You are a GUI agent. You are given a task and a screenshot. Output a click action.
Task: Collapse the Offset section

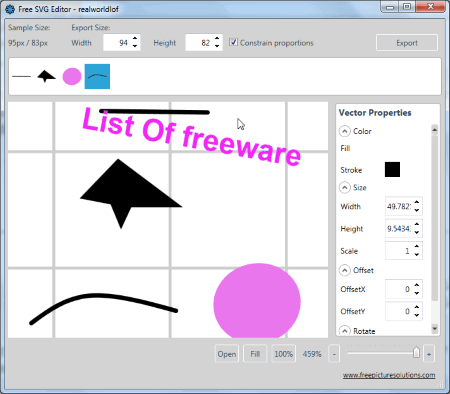[345, 270]
